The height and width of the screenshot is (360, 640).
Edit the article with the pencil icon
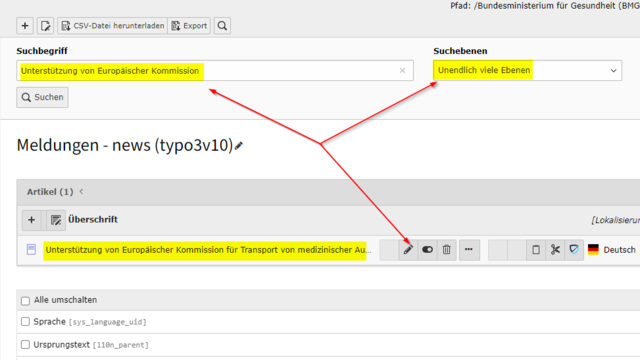(x=408, y=249)
